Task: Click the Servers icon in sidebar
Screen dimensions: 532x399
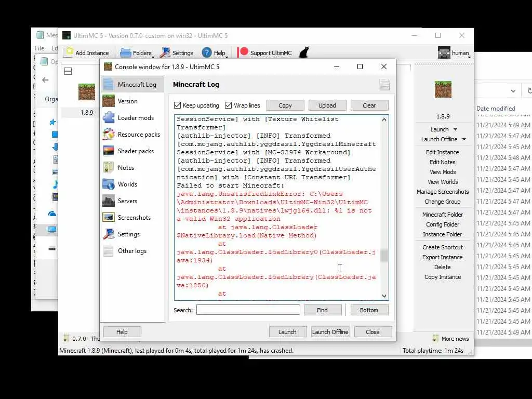Action: [x=109, y=201]
